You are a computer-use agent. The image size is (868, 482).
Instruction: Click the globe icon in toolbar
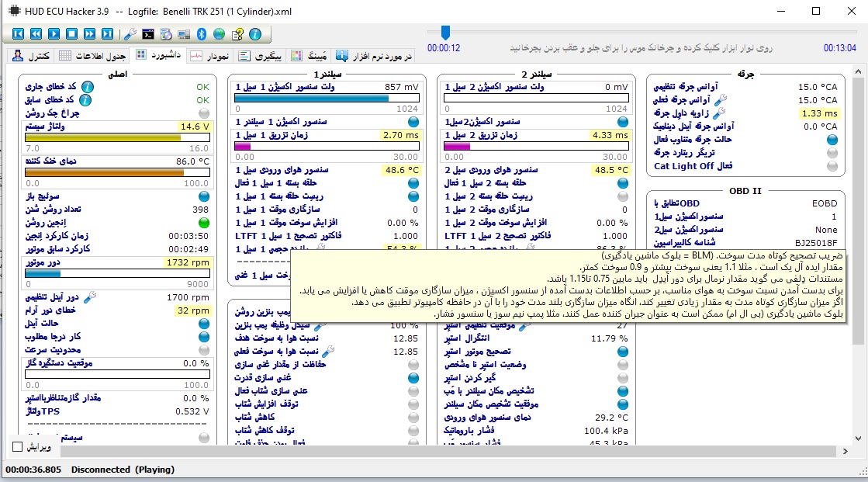(x=220, y=34)
